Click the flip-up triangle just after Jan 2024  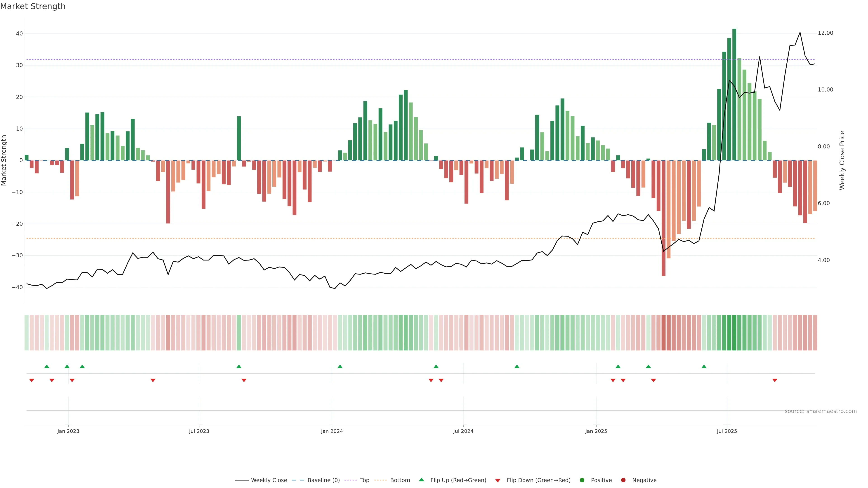pos(340,366)
